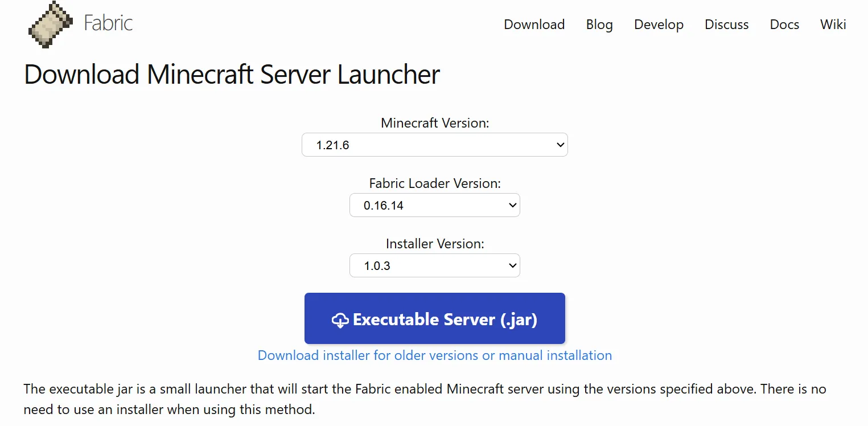Click the Fabric site title text
868x426 pixels.
coord(108,23)
